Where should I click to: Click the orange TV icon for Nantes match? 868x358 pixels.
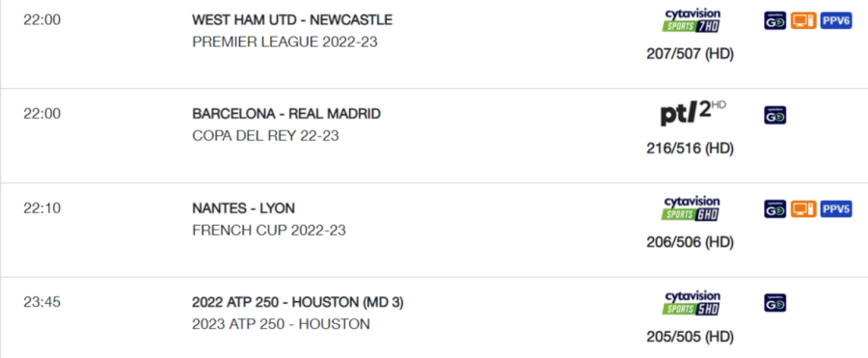(x=803, y=209)
